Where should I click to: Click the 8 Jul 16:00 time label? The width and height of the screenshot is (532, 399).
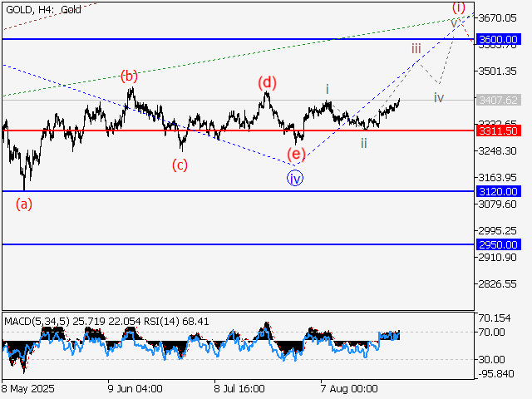[240, 388]
